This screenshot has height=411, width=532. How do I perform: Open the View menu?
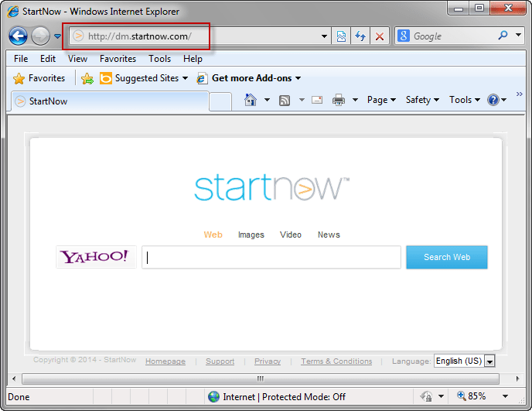click(x=77, y=59)
